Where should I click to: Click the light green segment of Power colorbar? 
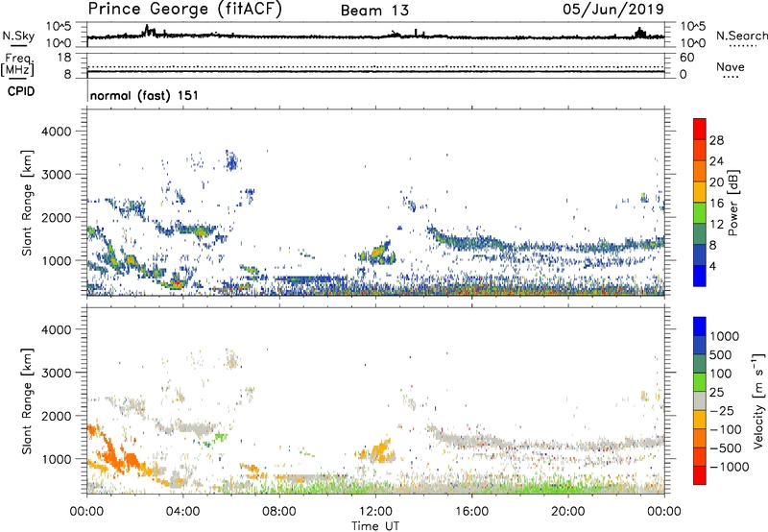[700, 212]
